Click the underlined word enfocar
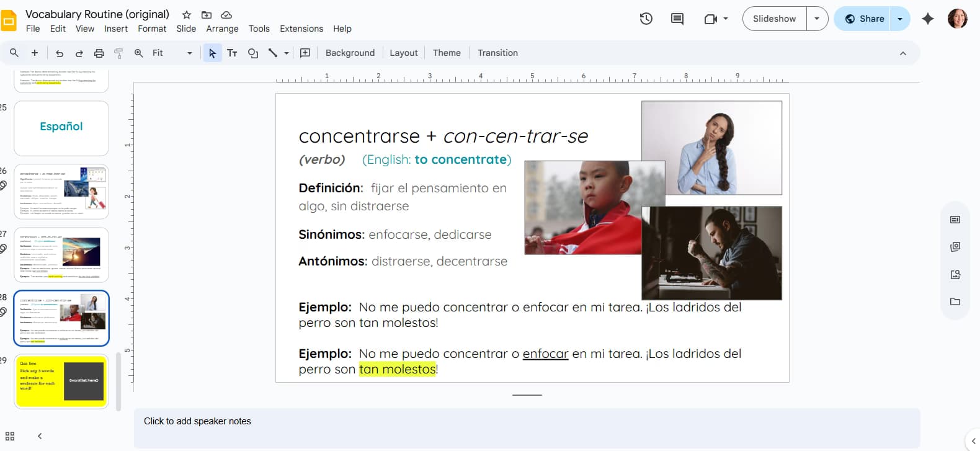Screen dimensions: 980x451 (545, 354)
